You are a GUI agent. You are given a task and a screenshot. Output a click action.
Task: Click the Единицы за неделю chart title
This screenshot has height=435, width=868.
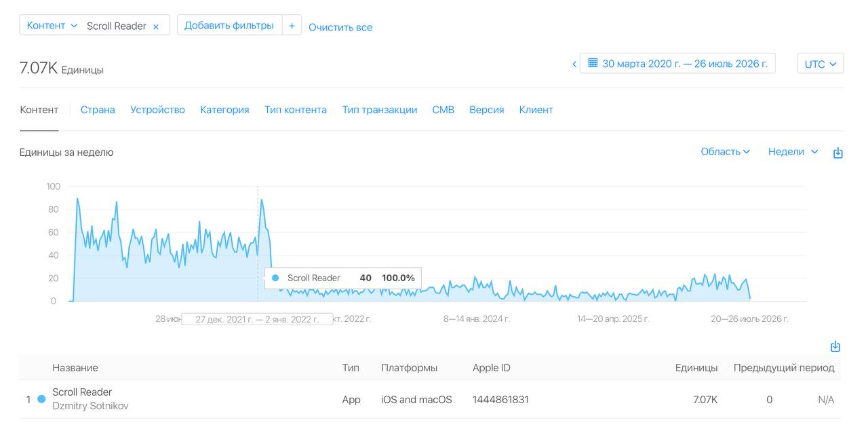[66, 152]
